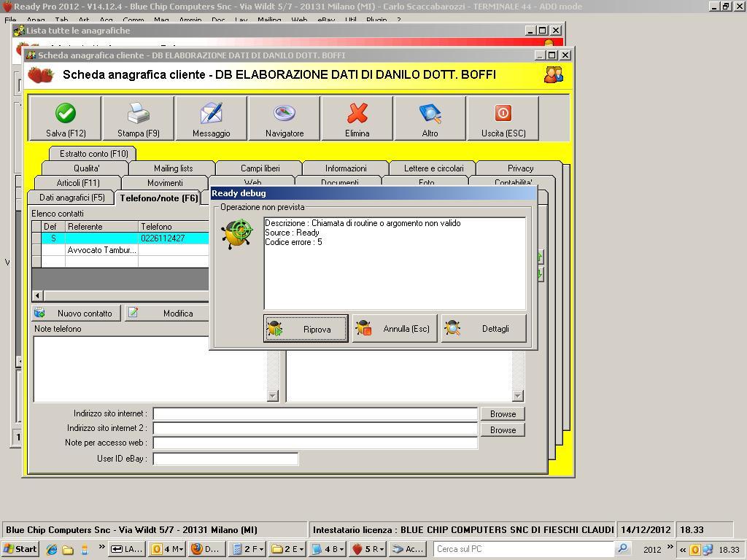
Task: Click the search magnifier beside Cerca sul PC
Action: click(x=622, y=549)
